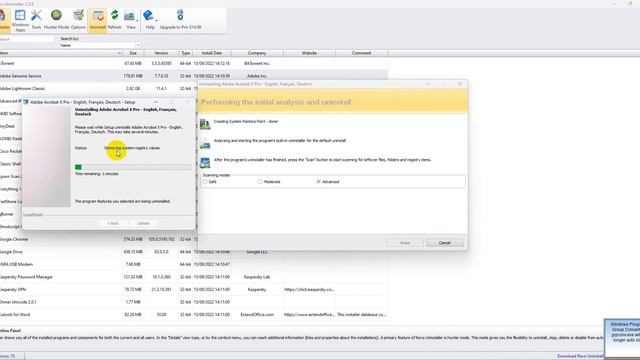The image size is (640, 360).
Task: Sort the list by Type column
Action: [186, 53]
